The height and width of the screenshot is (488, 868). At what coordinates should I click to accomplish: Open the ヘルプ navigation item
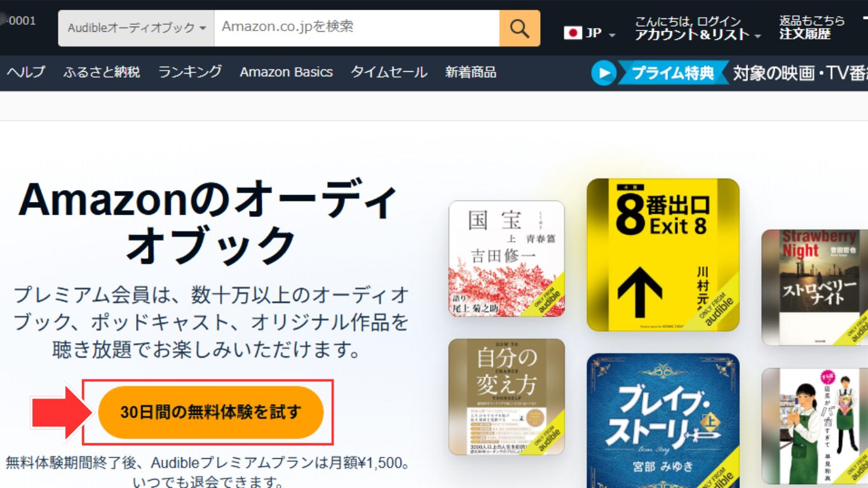pyautogui.click(x=26, y=72)
